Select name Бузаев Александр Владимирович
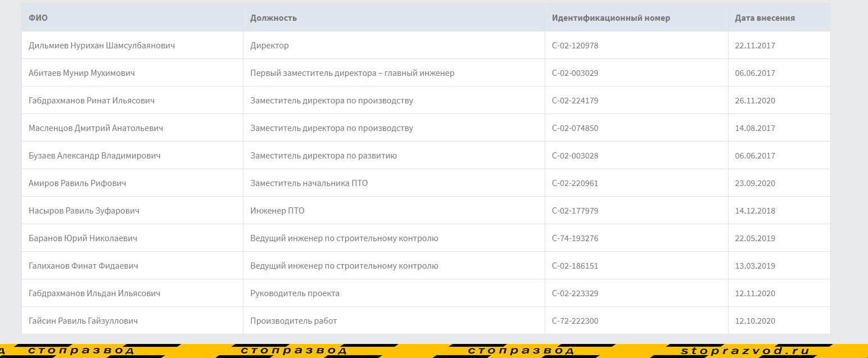The width and height of the screenshot is (868, 358). pyautogui.click(x=94, y=156)
